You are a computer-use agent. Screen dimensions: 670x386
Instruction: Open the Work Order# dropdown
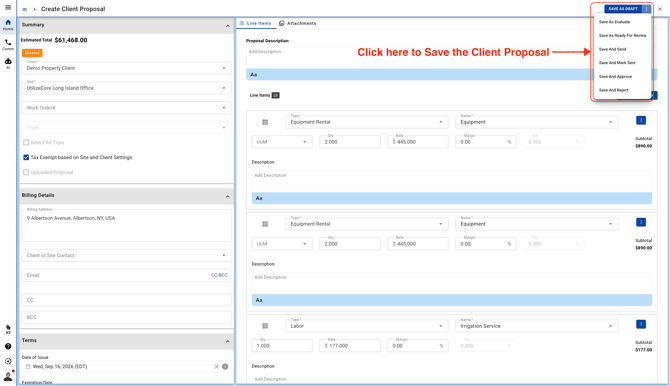(x=126, y=108)
